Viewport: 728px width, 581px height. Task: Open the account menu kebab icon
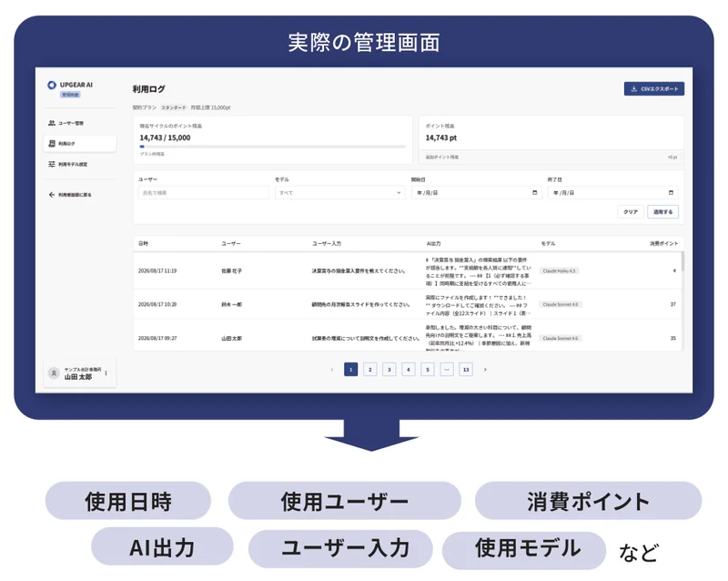(106, 373)
